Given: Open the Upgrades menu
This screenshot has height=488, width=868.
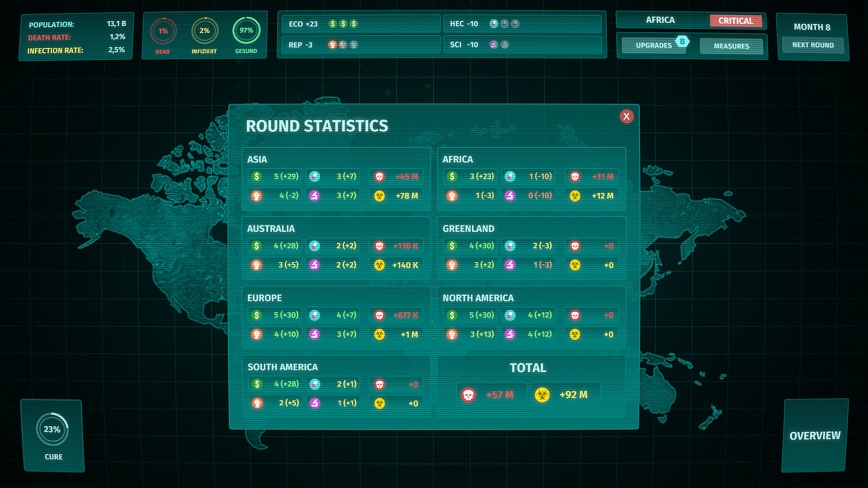Looking at the screenshot, I should (x=653, y=46).
